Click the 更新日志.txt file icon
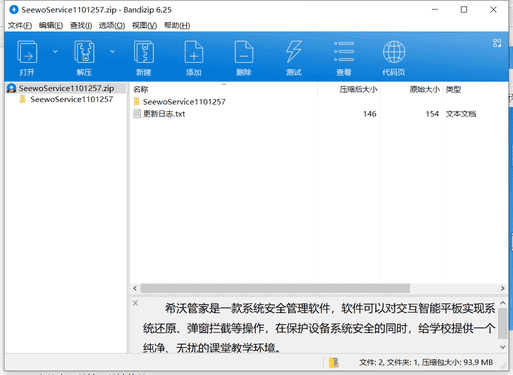The height and width of the screenshot is (375, 513). pyautogui.click(x=137, y=114)
